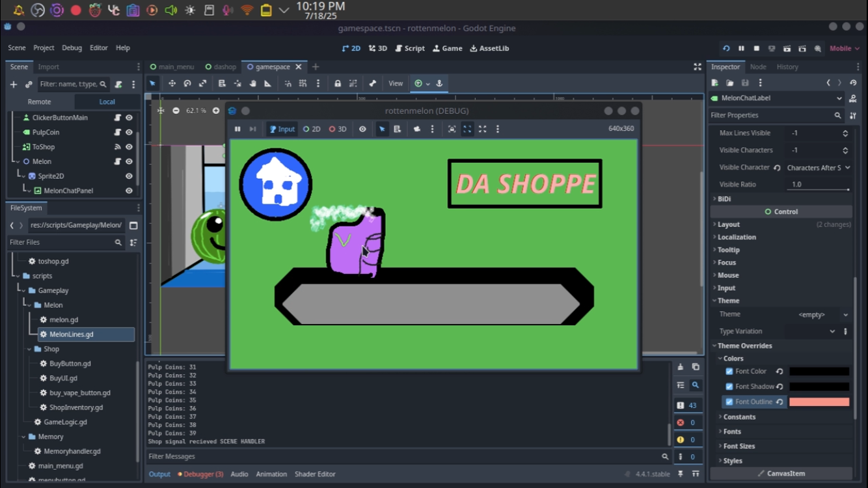Screen dimensions: 868x488
Task: Switch to the main_menu scene tab
Action: [172, 67]
